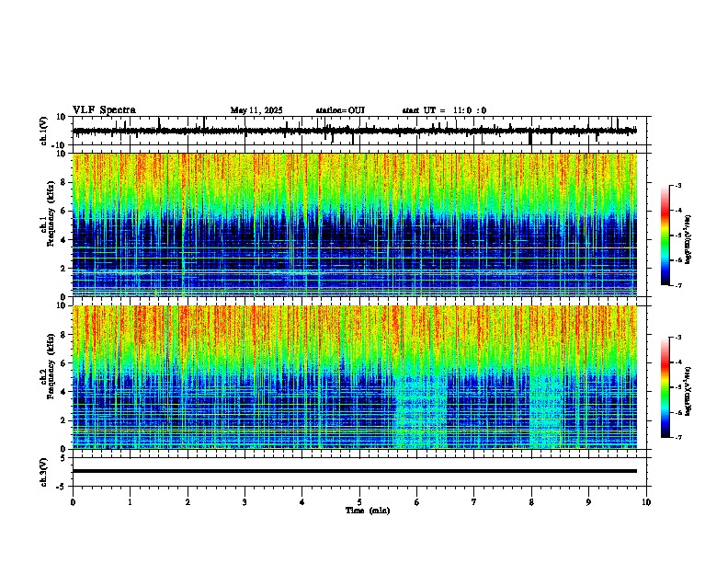Screen dimensions: 728x563
Task: Click the ch.2 spectrogram plot
Action: pos(355,377)
